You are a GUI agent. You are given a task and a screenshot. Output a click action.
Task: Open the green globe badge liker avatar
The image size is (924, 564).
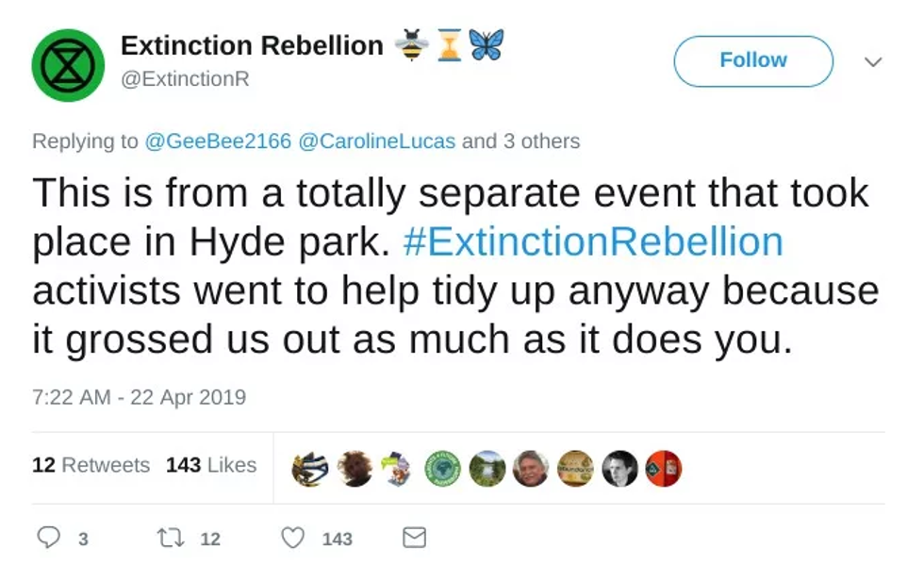pos(442,468)
